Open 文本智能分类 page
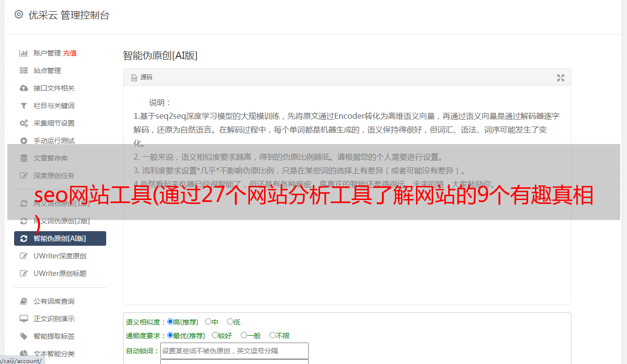Image resolution: width=627 pixels, height=364 pixels. pyautogui.click(x=54, y=354)
